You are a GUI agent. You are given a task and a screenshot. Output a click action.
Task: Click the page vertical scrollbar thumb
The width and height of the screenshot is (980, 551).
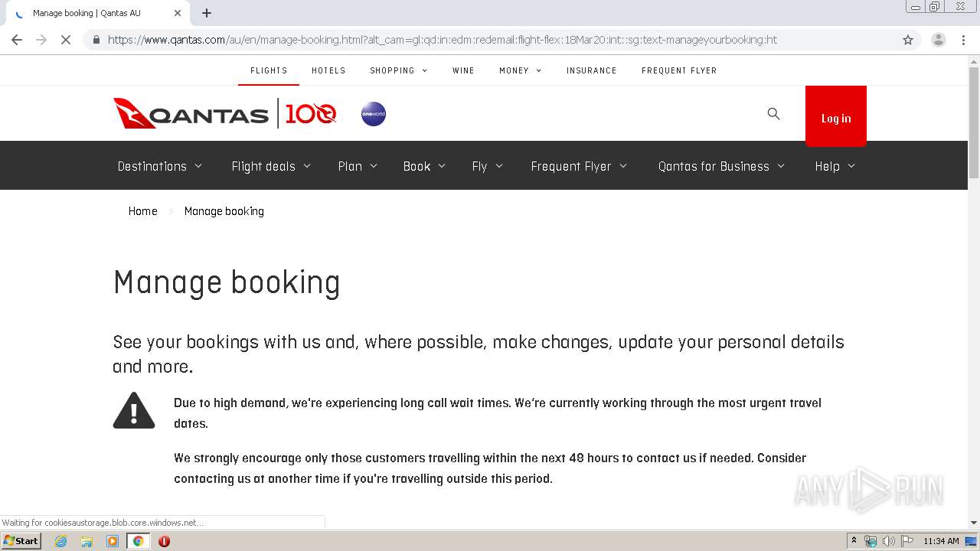pyautogui.click(x=974, y=122)
